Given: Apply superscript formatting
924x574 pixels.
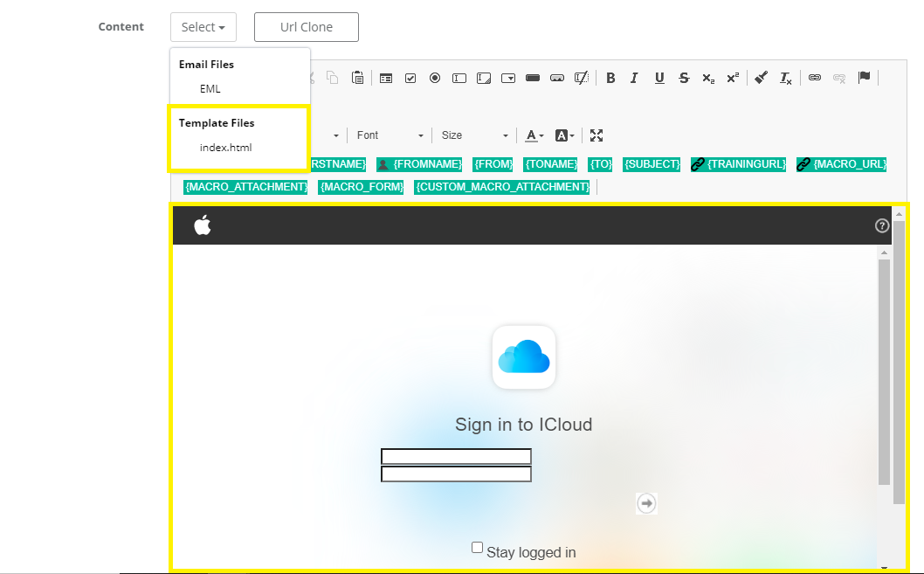Looking at the screenshot, I should [x=733, y=78].
